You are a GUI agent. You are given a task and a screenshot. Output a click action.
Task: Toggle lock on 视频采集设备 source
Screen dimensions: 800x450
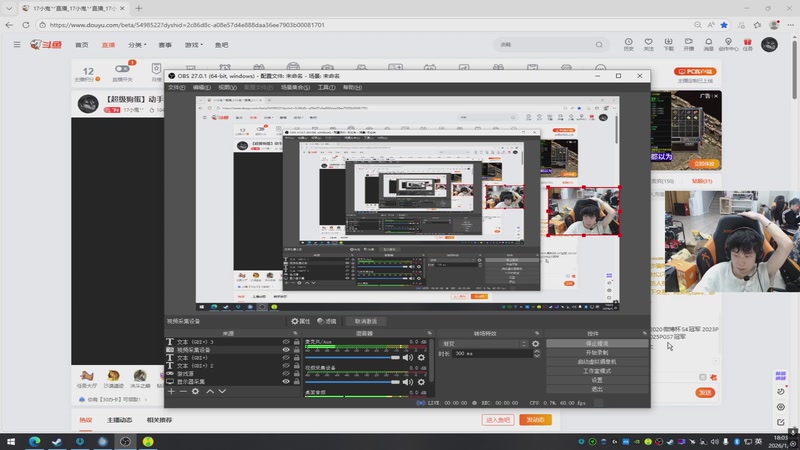(296, 350)
